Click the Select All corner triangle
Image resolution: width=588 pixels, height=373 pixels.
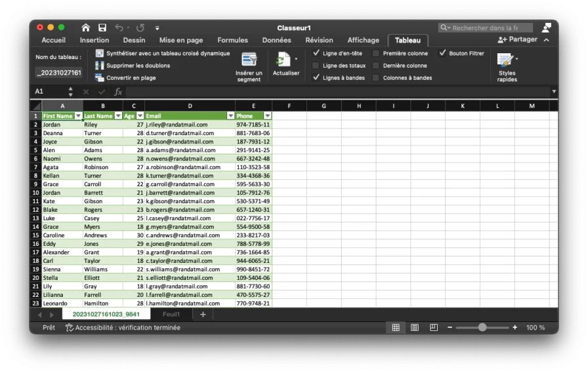36,106
